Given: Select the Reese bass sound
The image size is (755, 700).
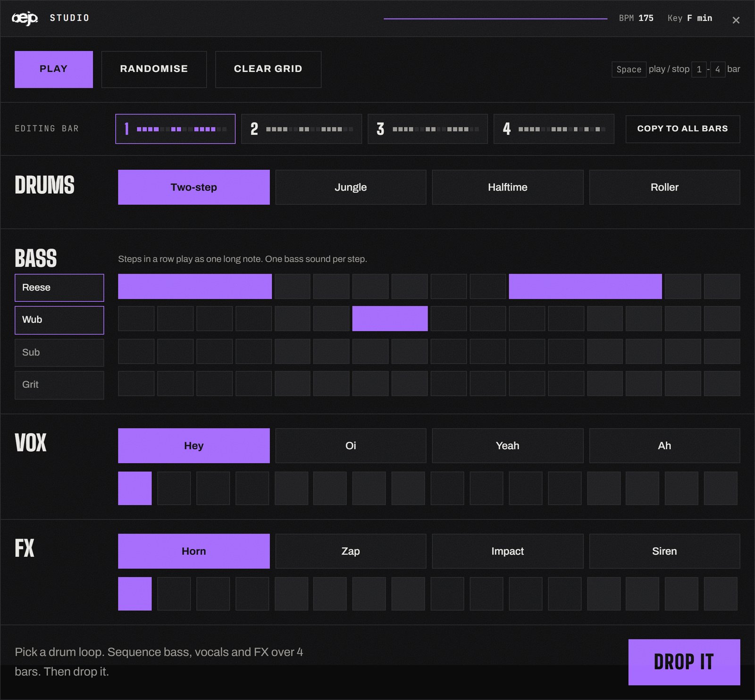Looking at the screenshot, I should pos(59,288).
